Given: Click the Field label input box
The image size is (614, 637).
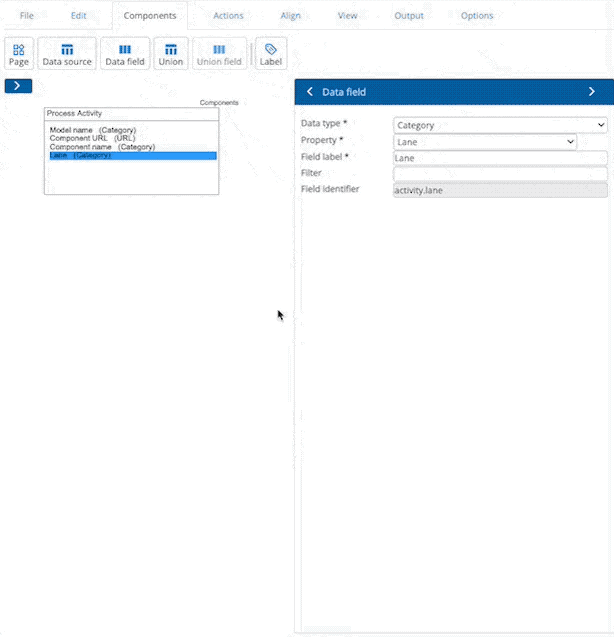Looking at the screenshot, I should (500, 158).
